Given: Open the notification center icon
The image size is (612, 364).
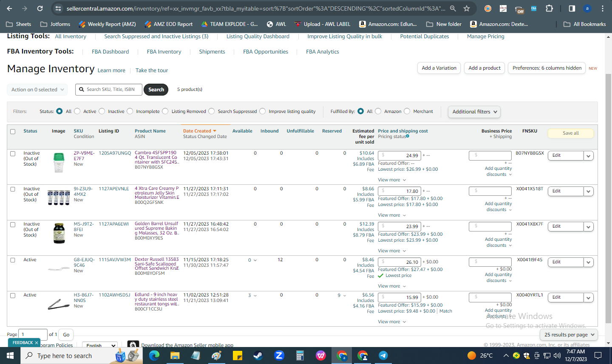Looking at the screenshot, I should [598, 356].
